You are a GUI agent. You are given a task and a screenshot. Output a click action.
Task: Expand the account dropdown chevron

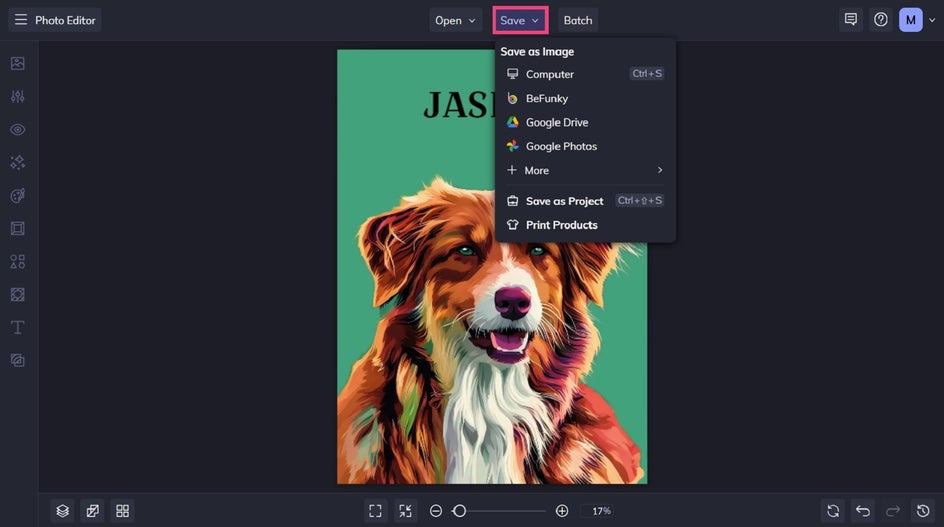click(932, 20)
